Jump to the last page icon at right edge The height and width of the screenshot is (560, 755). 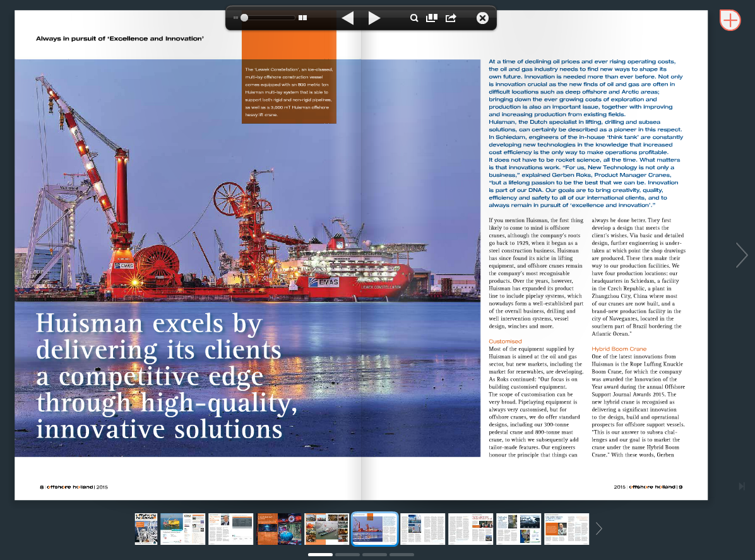(x=742, y=486)
